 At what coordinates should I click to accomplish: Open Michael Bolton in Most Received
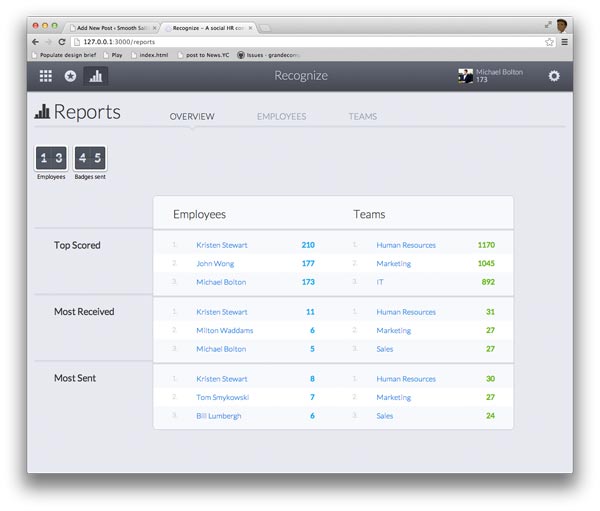point(221,349)
